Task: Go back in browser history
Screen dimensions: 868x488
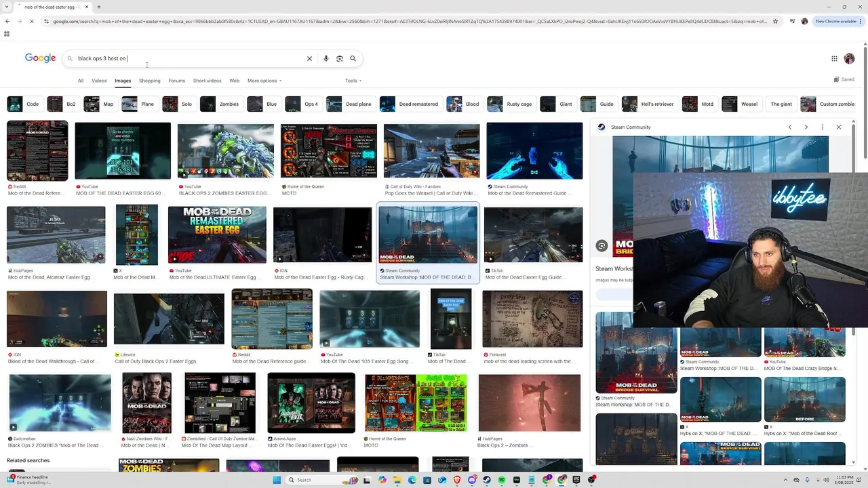Action: 7,21
